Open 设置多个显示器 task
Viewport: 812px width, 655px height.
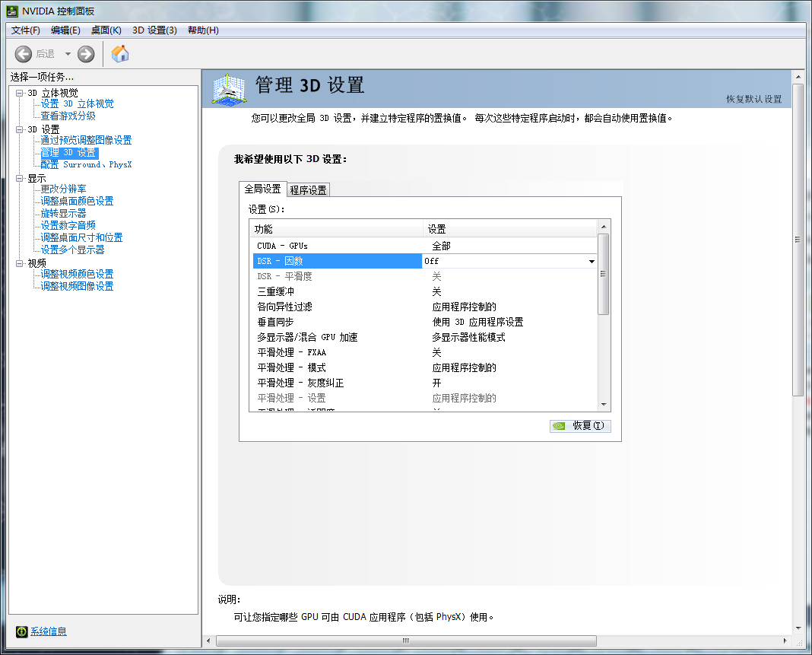[x=73, y=250]
